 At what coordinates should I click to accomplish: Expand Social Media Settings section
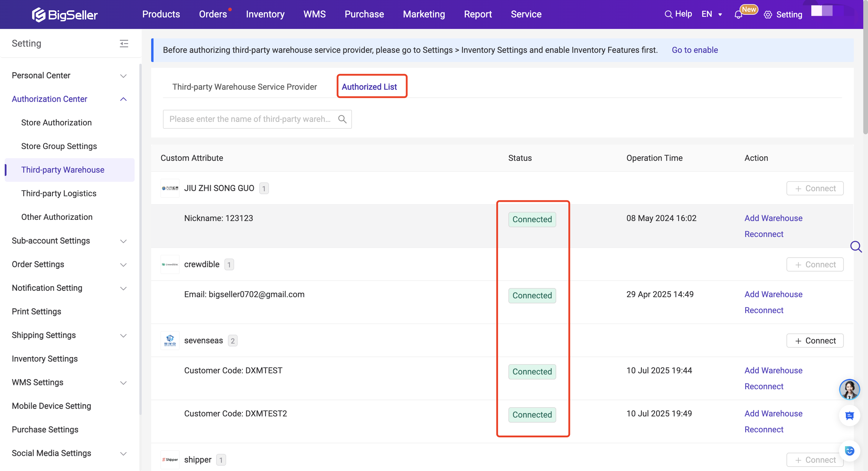pyautogui.click(x=124, y=454)
